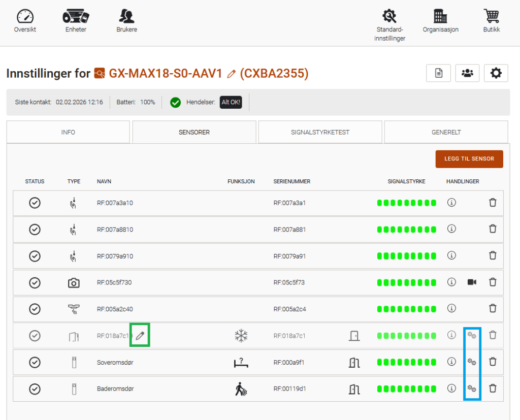
Task: Open video camera icon for RF:05c5f730
Action: pyautogui.click(x=472, y=282)
